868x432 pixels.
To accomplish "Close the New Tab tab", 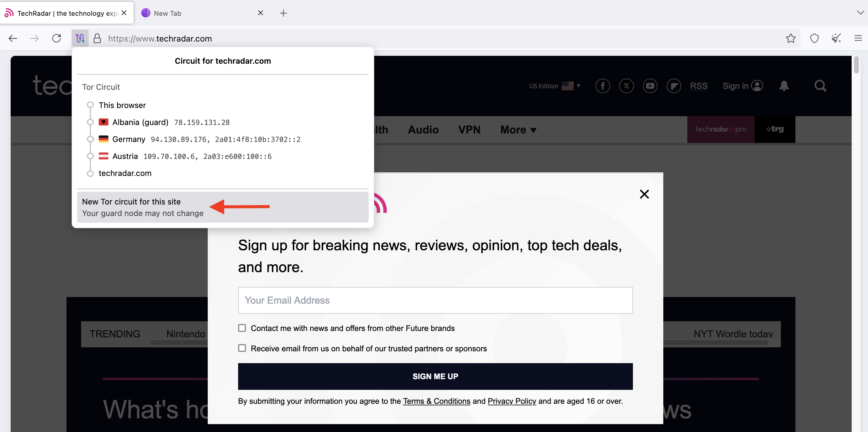I will [x=261, y=13].
